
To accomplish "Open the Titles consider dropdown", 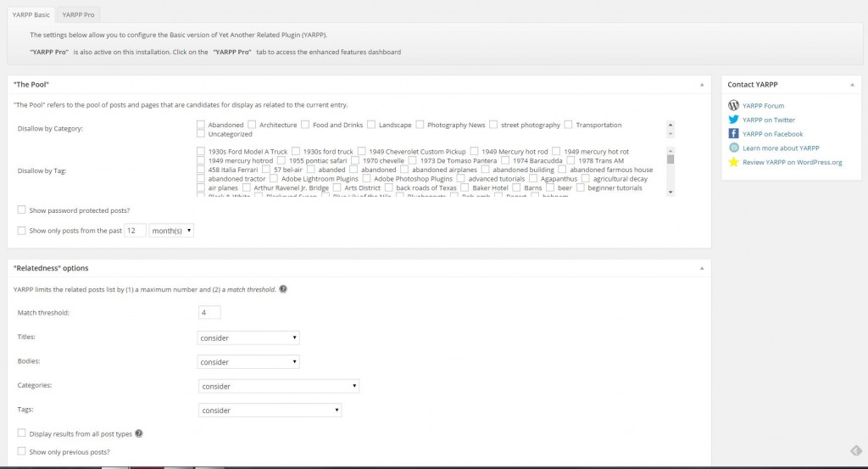I will 248,338.
